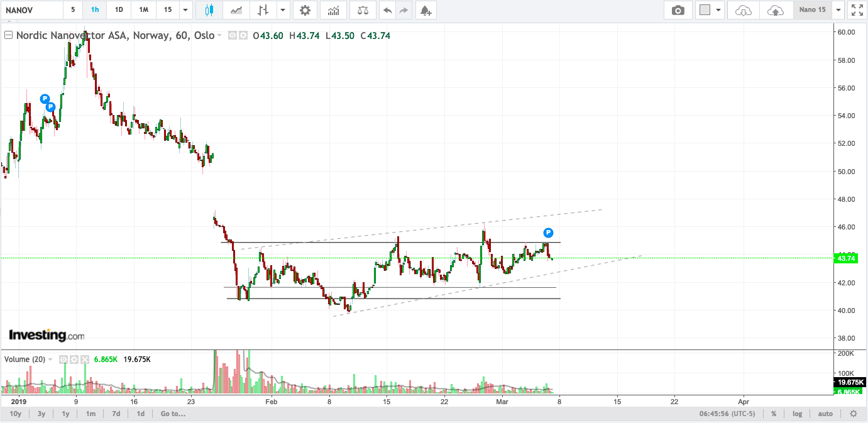Take a chart snapshot with camera icon
Screen dimensions: 868x423
click(678, 10)
